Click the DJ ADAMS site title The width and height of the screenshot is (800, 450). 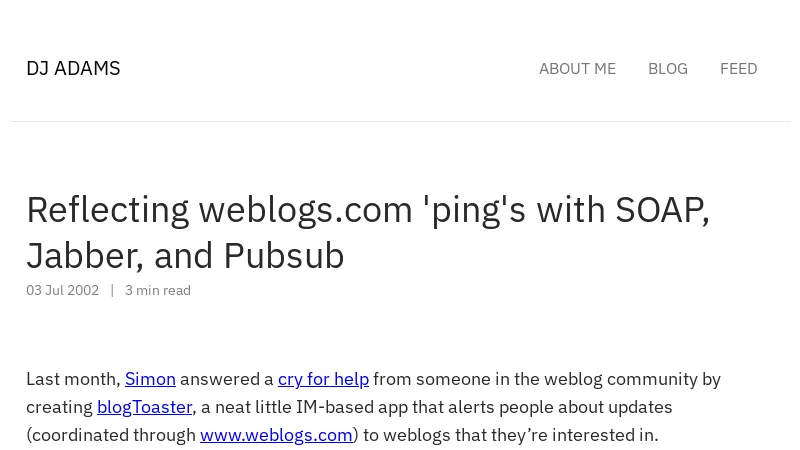pyautogui.click(x=73, y=68)
